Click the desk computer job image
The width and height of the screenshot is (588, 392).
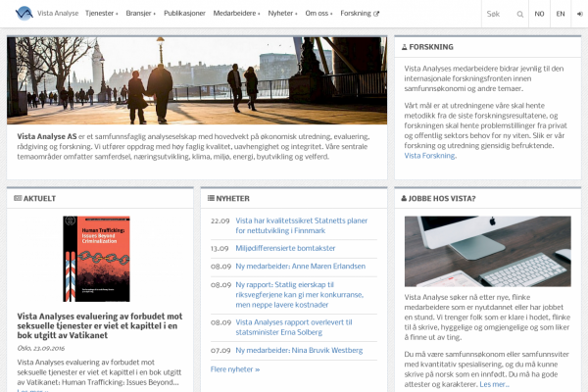[x=487, y=251]
